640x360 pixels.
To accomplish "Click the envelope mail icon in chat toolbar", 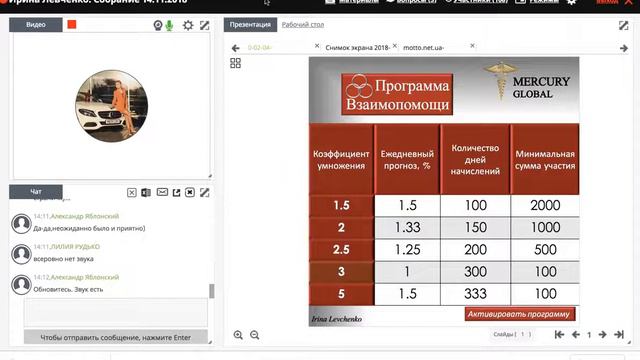I will 162,192.
